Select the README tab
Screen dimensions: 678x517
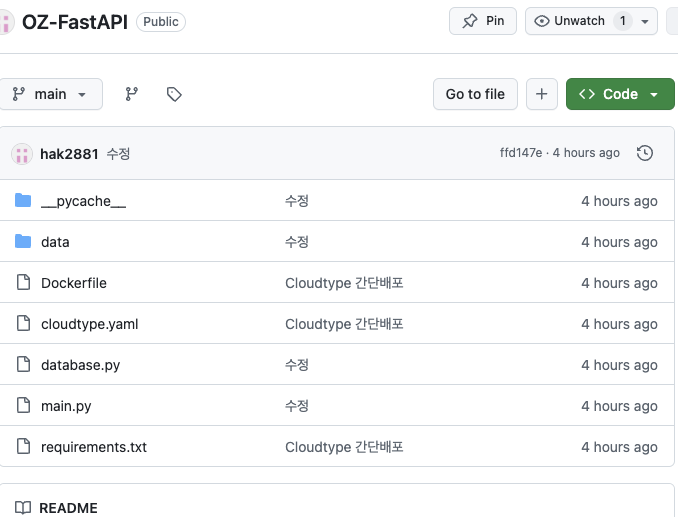(56, 507)
